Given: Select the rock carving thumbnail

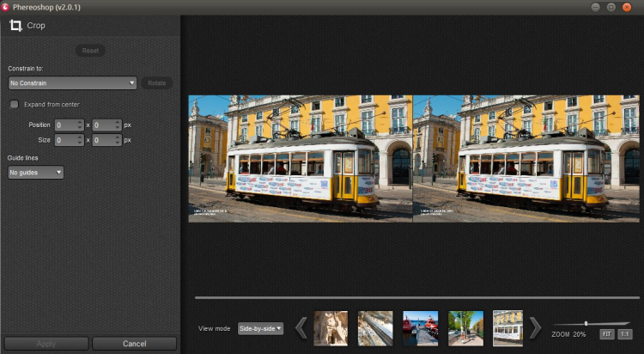Looking at the screenshot, I should coord(331,328).
